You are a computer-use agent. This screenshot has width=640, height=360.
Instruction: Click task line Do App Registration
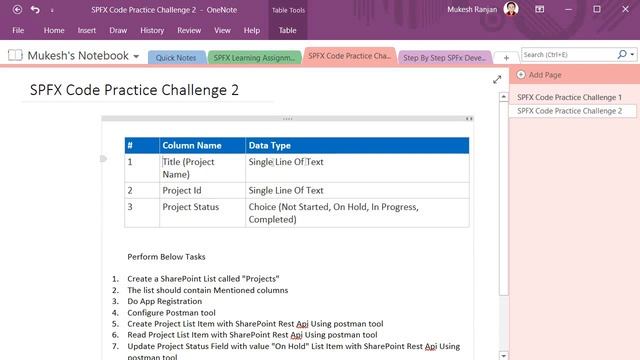pyautogui.click(x=164, y=301)
